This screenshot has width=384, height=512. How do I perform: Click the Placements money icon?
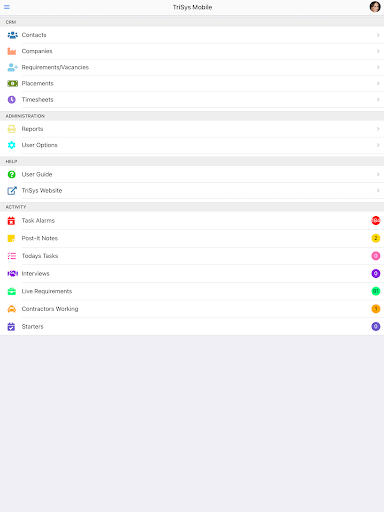(x=12, y=83)
